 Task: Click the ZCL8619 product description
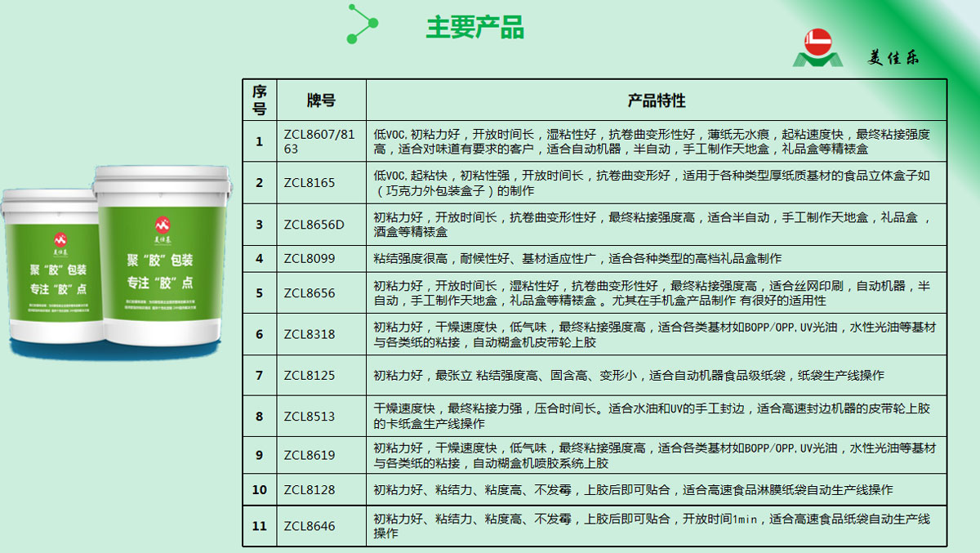(x=655, y=456)
